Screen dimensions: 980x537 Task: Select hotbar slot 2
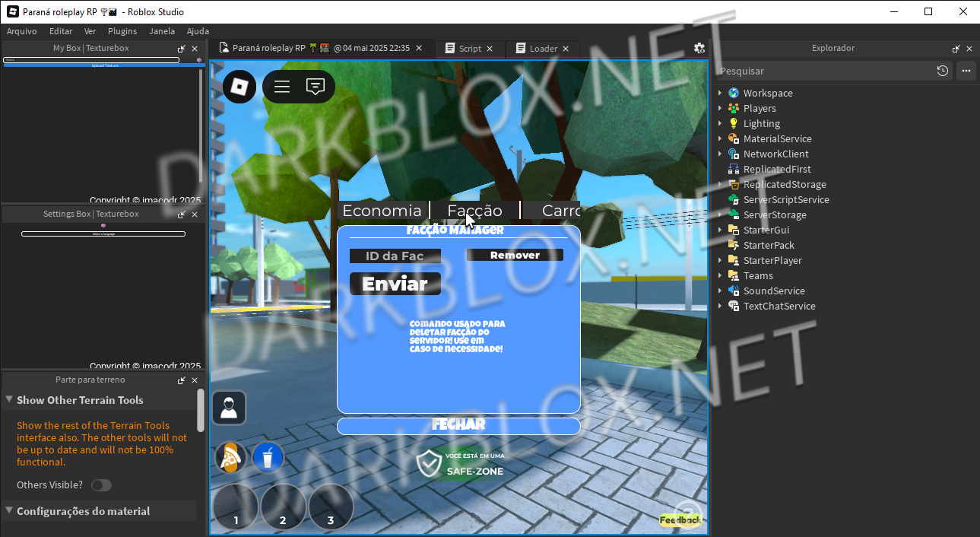tap(283, 507)
